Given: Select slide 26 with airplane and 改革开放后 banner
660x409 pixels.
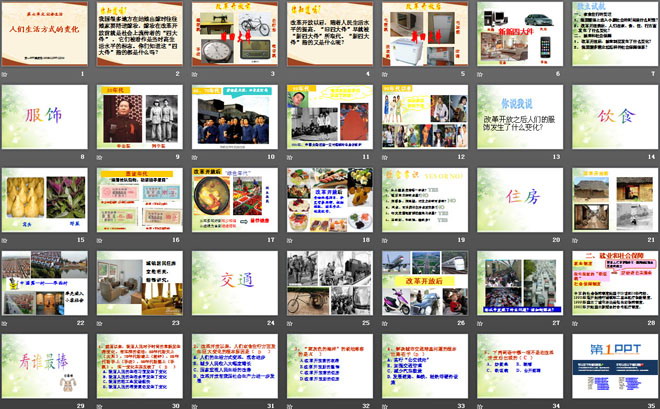Looking at the screenshot, I should tap(425, 283).
